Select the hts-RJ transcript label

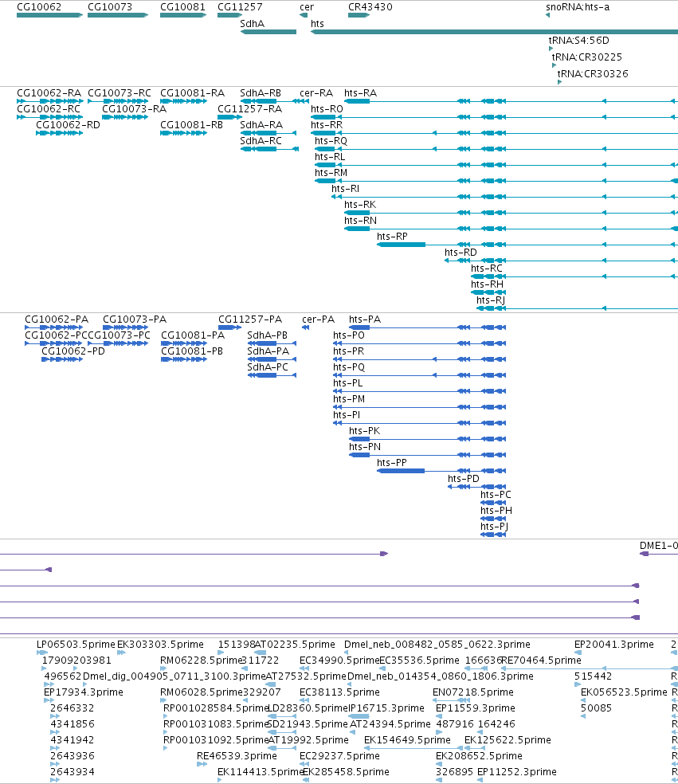point(491,300)
